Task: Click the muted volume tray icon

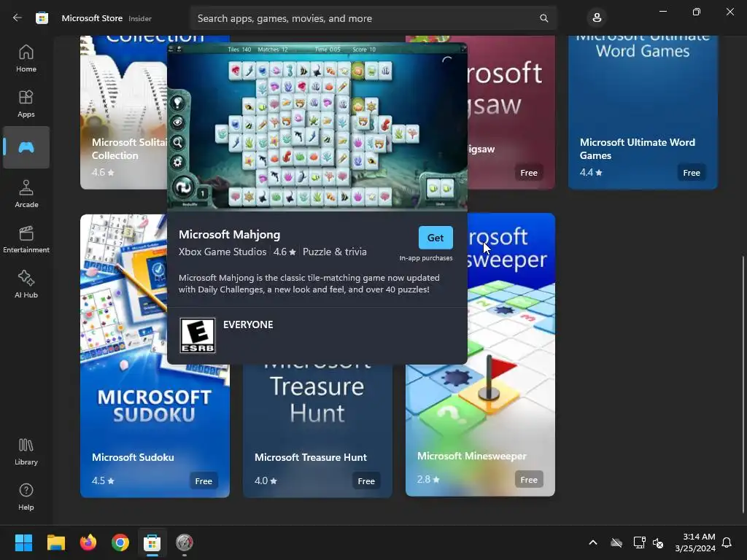Action: pos(658,542)
